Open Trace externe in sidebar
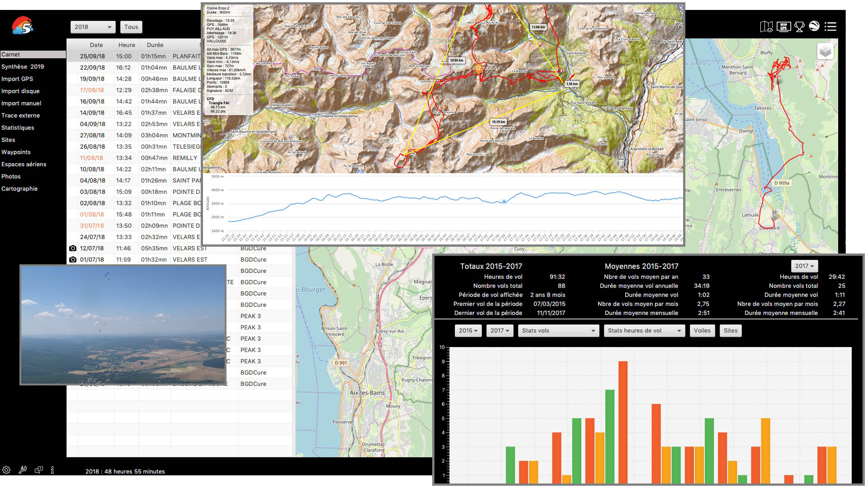Viewport: 868px width, 488px height. click(20, 115)
